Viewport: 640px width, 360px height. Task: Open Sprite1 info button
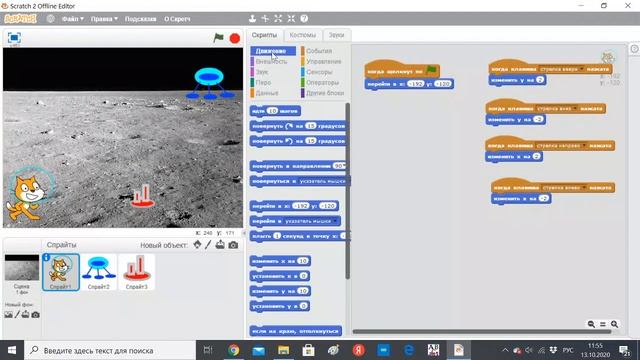(x=47, y=257)
